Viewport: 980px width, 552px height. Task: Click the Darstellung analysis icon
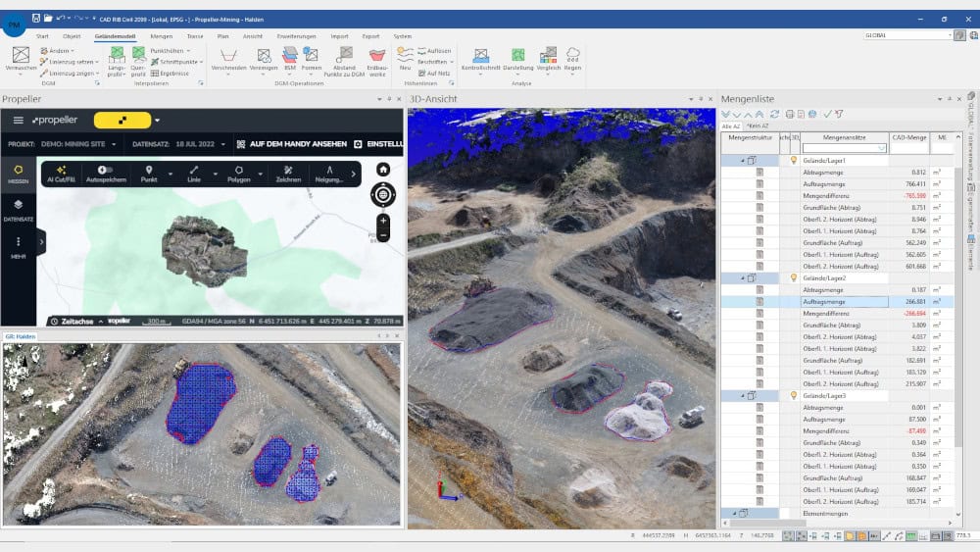tap(518, 56)
